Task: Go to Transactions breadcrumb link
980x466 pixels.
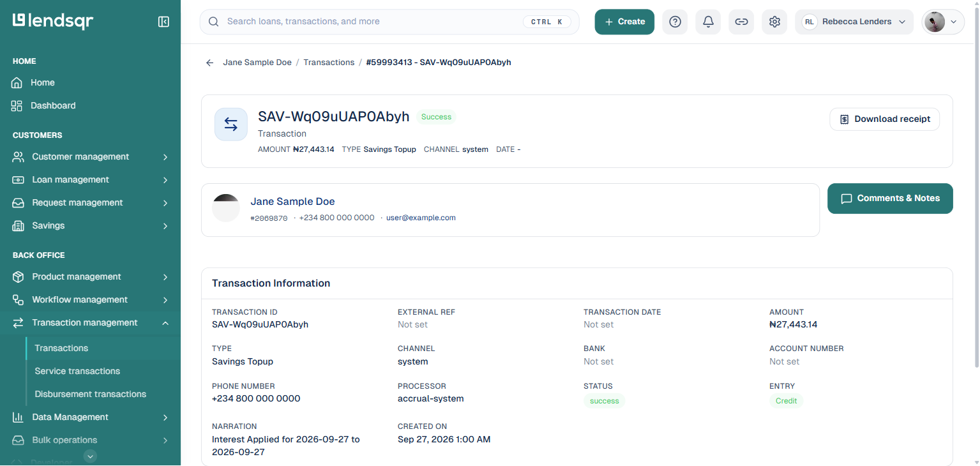Action: [329, 63]
